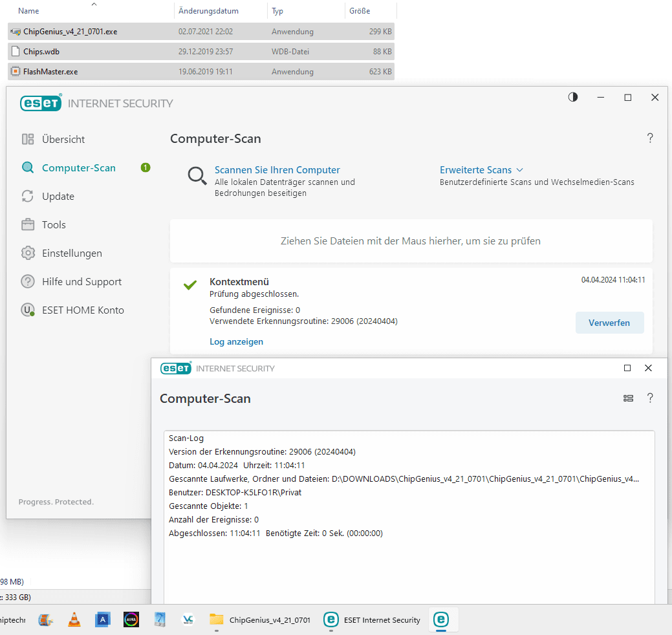Open VLC media player from taskbar
Image resolution: width=672 pixels, height=635 pixels.
(74, 619)
